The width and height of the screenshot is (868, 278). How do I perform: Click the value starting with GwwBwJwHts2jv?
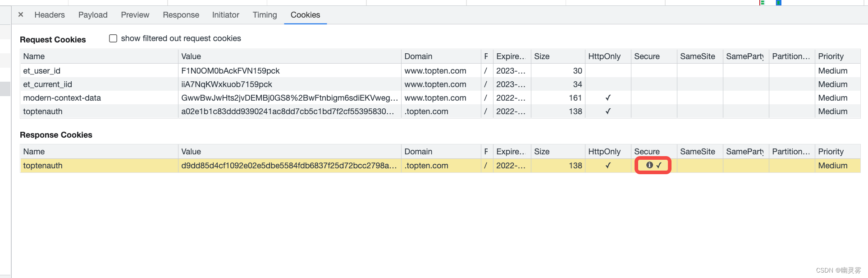289,98
